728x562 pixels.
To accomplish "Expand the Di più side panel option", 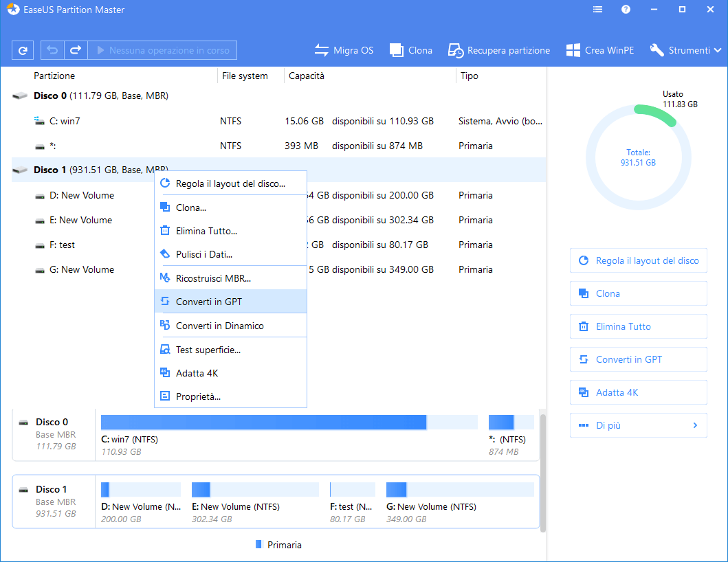I will pos(639,425).
